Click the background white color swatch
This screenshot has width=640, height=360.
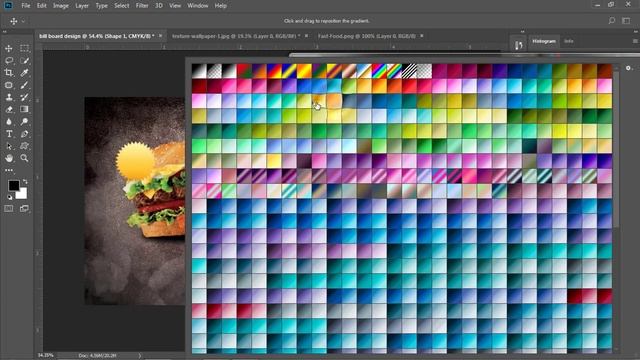tap(22, 194)
